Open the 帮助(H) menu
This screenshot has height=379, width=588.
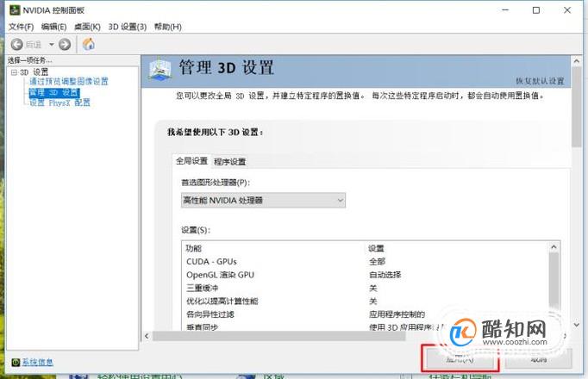point(167,27)
